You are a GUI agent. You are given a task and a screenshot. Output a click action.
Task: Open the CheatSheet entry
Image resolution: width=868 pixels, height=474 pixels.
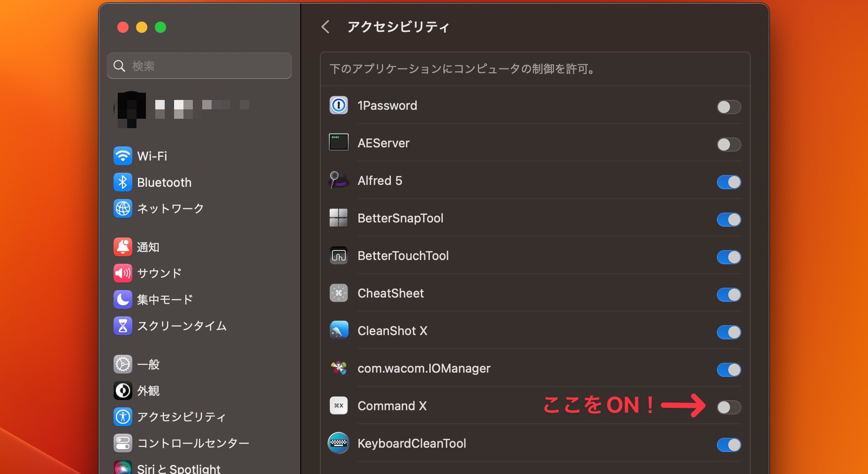391,293
